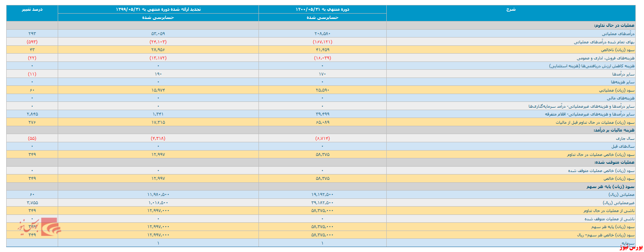Click the red بورس نیوز text
644x252 pixels.
pos(630,248)
